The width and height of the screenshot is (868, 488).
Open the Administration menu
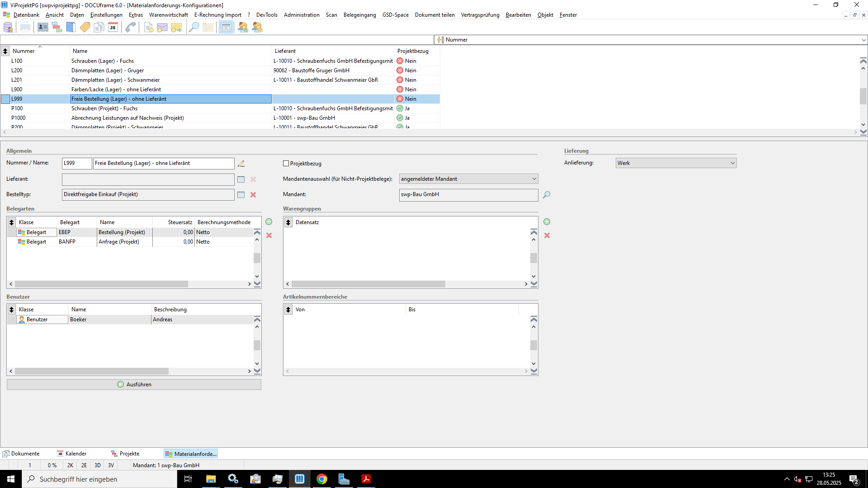(x=302, y=15)
